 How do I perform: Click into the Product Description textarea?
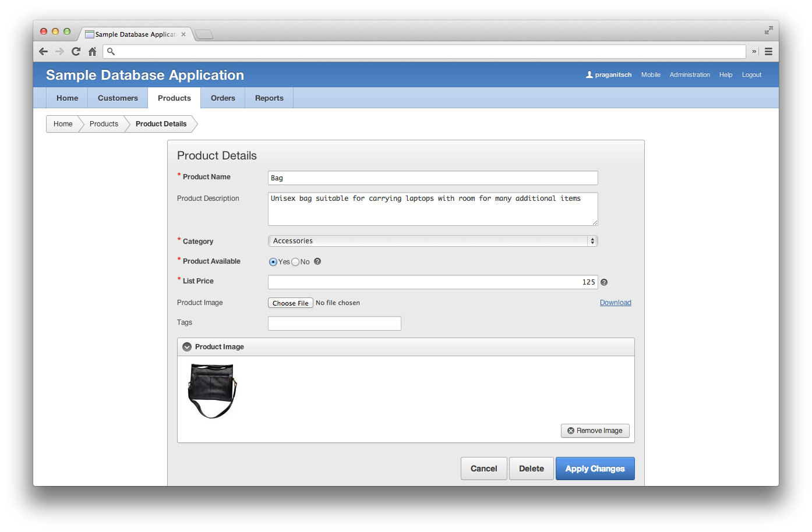tap(433, 209)
